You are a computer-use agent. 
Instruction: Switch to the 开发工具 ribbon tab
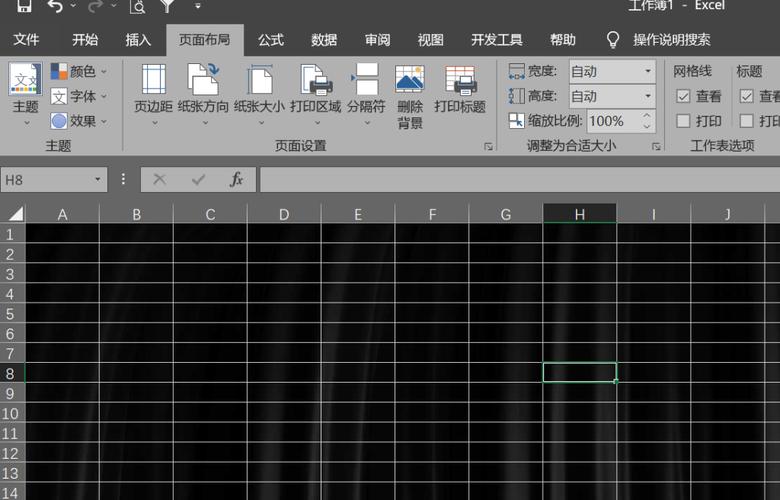496,40
